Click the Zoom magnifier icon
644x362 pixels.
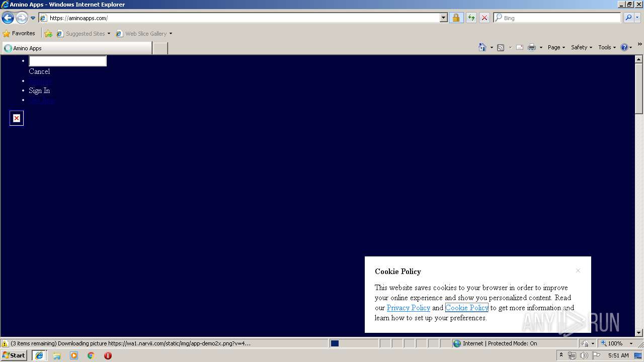(x=603, y=343)
